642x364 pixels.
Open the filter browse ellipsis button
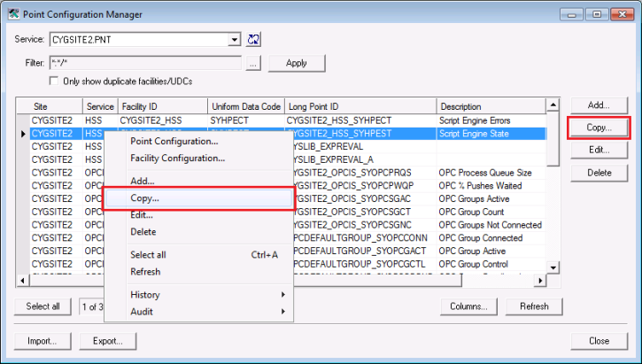(x=253, y=63)
